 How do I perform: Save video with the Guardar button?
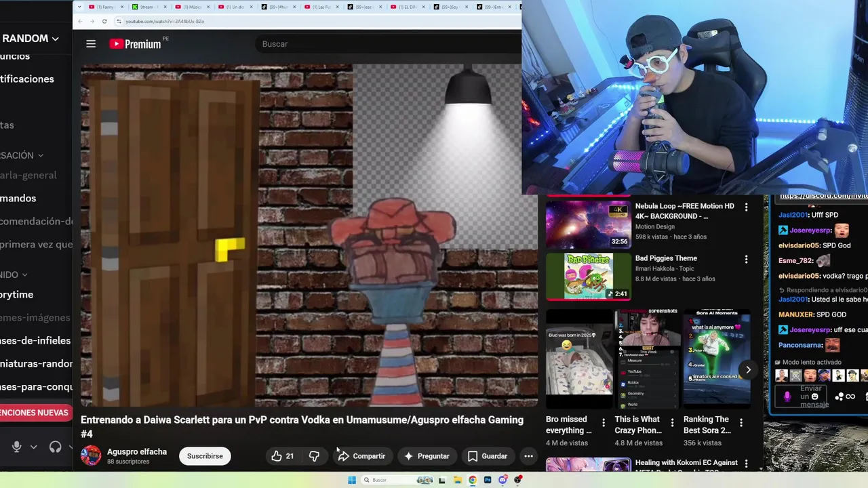(488, 456)
